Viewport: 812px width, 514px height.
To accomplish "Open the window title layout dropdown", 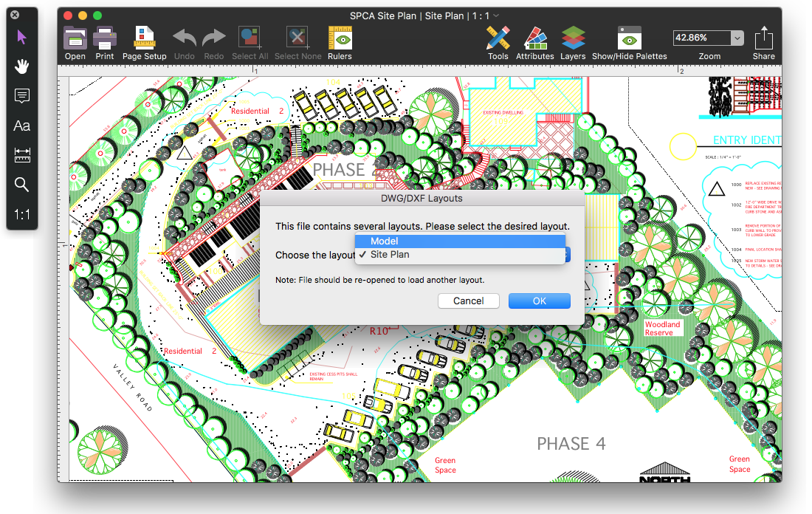I will pos(496,16).
